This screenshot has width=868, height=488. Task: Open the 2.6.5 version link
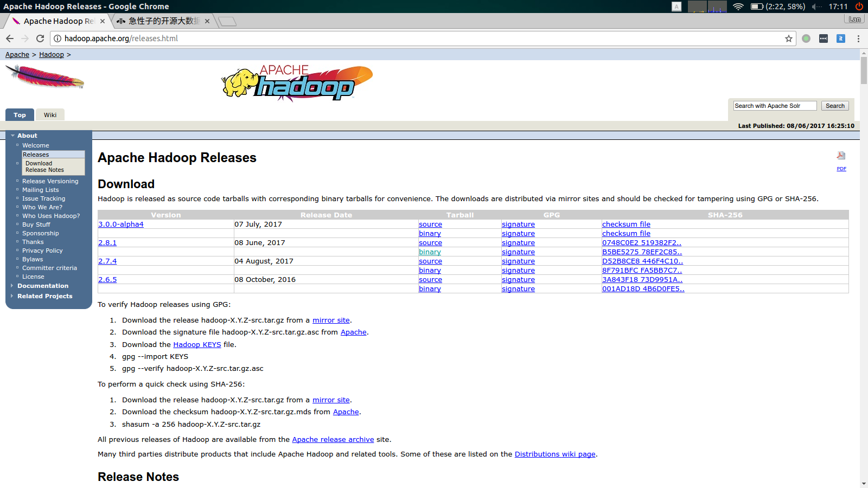(x=107, y=280)
